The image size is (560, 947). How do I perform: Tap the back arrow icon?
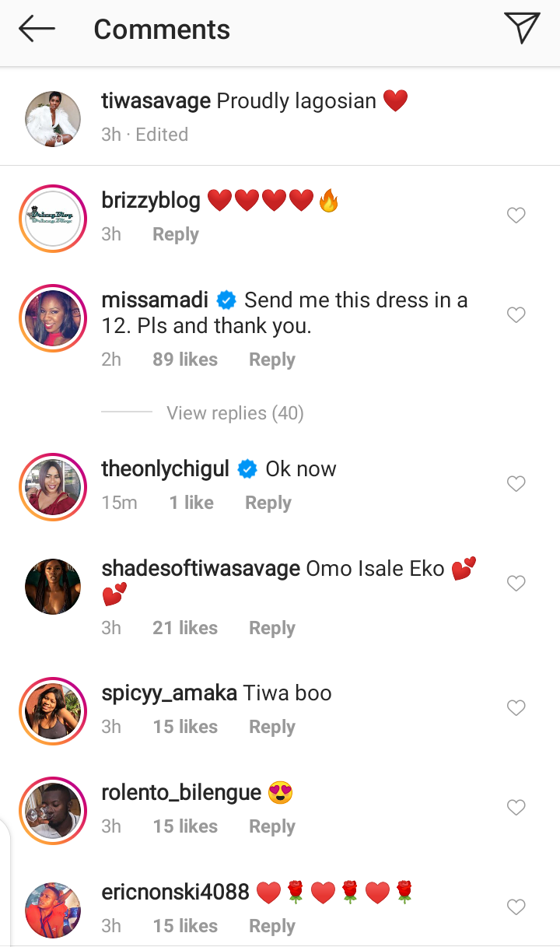click(x=37, y=30)
